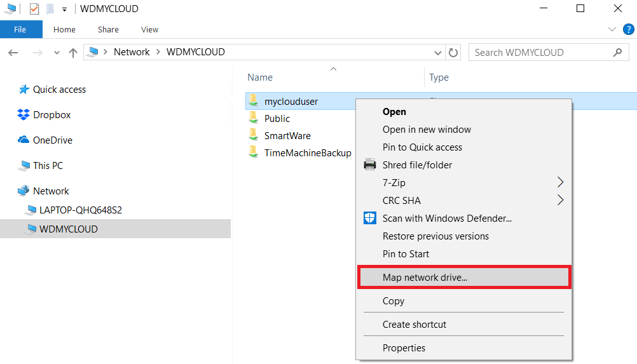Select Dropbox in the navigation pane
The image size is (637, 364).
[x=51, y=115]
